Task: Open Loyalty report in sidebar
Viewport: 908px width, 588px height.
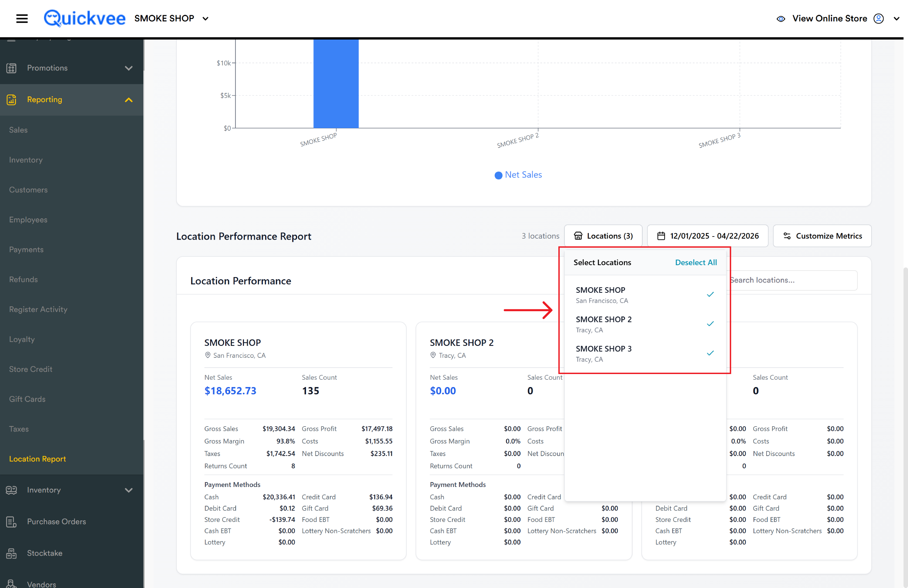Action: pos(22,339)
